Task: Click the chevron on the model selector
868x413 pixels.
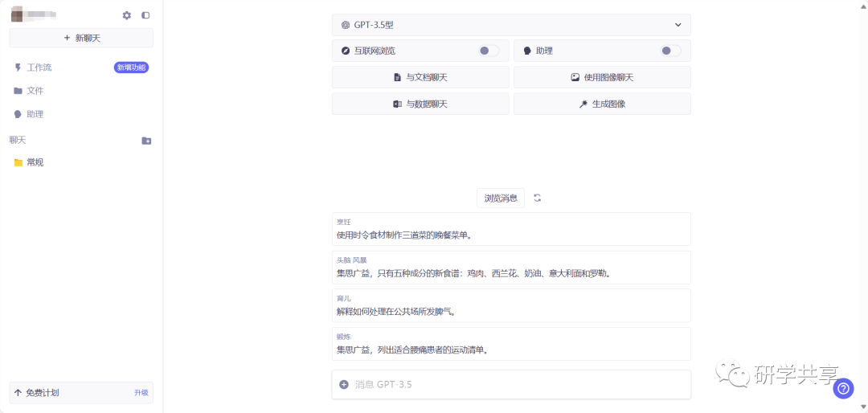Action: tap(678, 25)
